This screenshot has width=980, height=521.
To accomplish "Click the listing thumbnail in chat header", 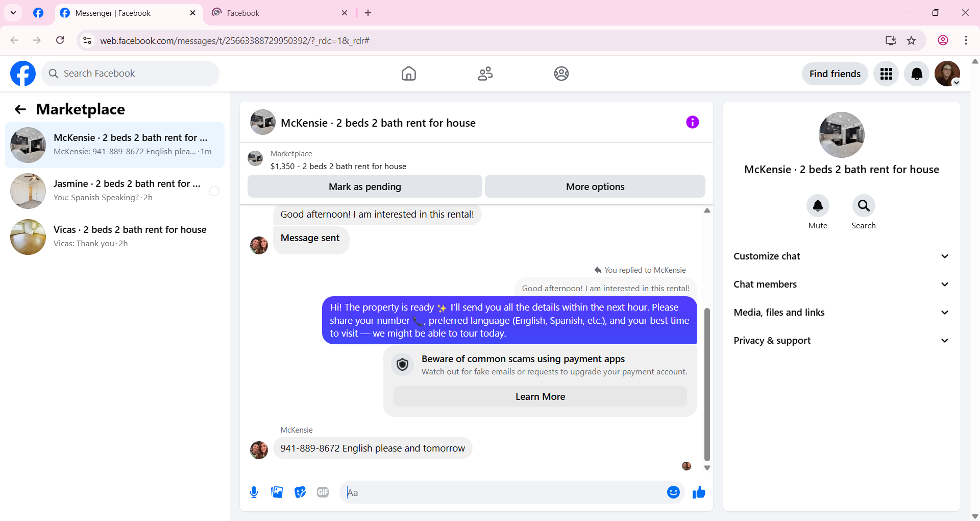I will click(263, 122).
